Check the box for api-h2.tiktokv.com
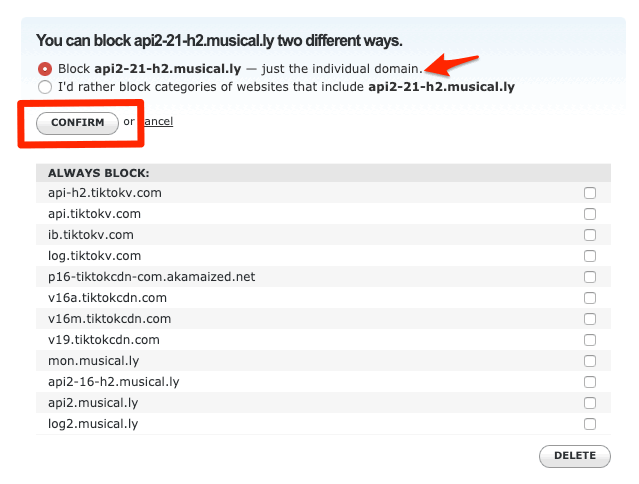The height and width of the screenshot is (484, 639). click(590, 193)
